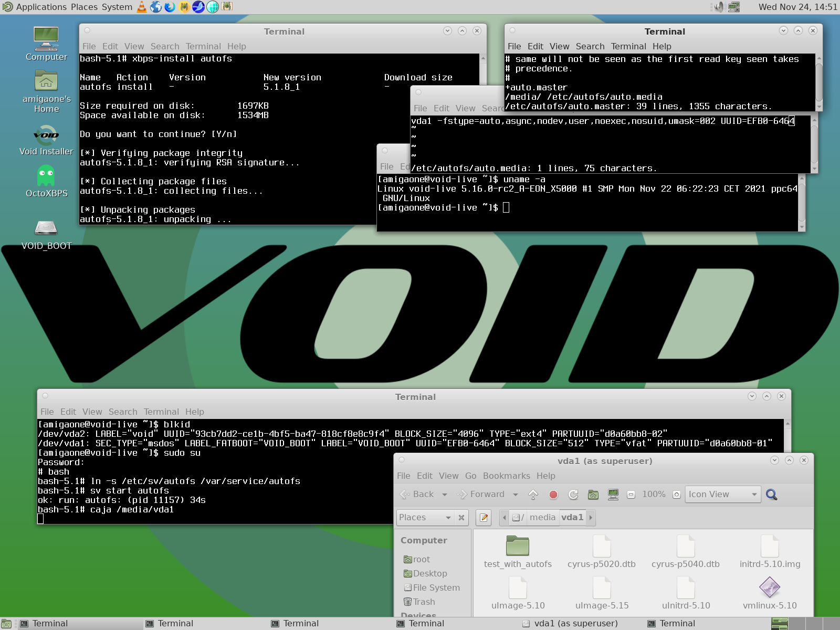Open the Places side pane selector
This screenshot has width=840, height=630.
coord(425,518)
